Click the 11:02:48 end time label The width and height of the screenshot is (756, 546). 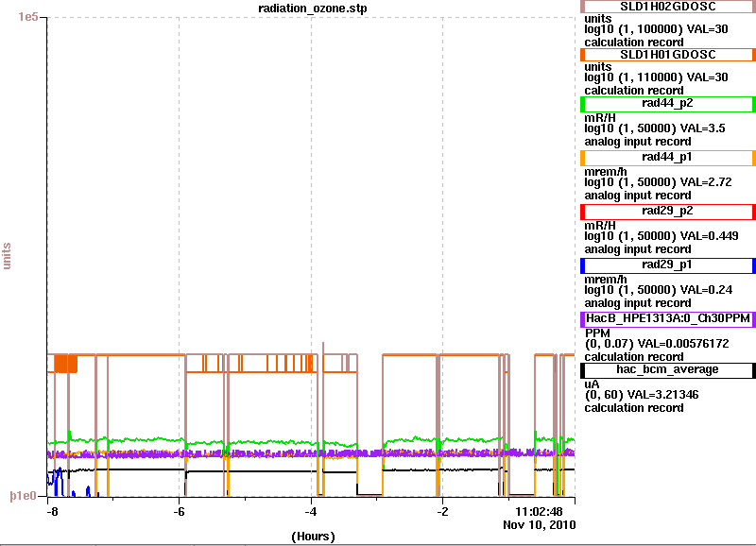click(x=539, y=512)
